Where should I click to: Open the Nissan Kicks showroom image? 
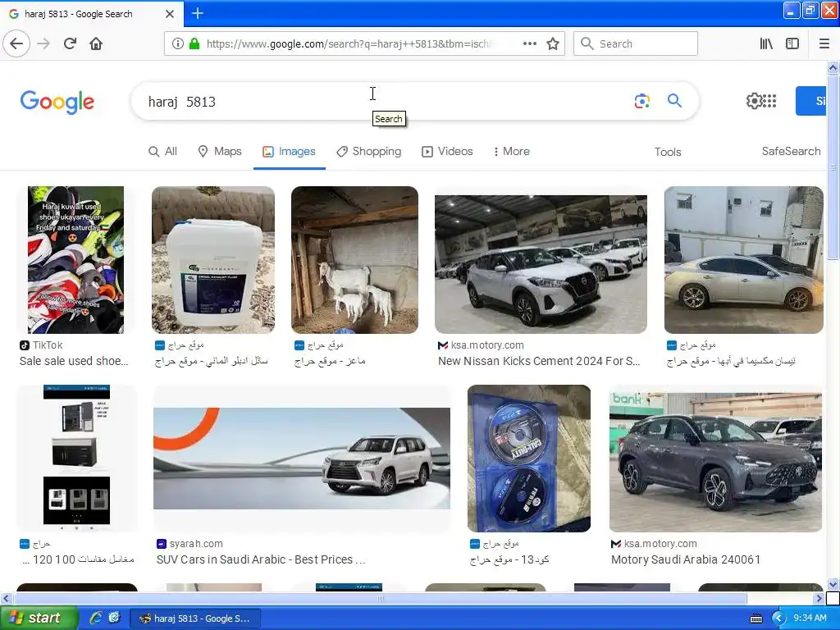pos(541,264)
